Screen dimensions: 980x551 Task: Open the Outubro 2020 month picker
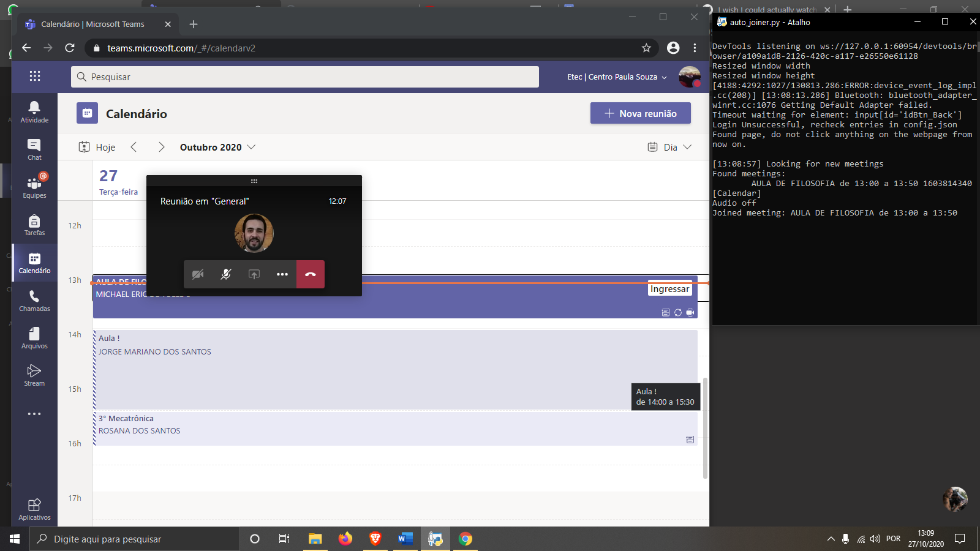coord(217,147)
